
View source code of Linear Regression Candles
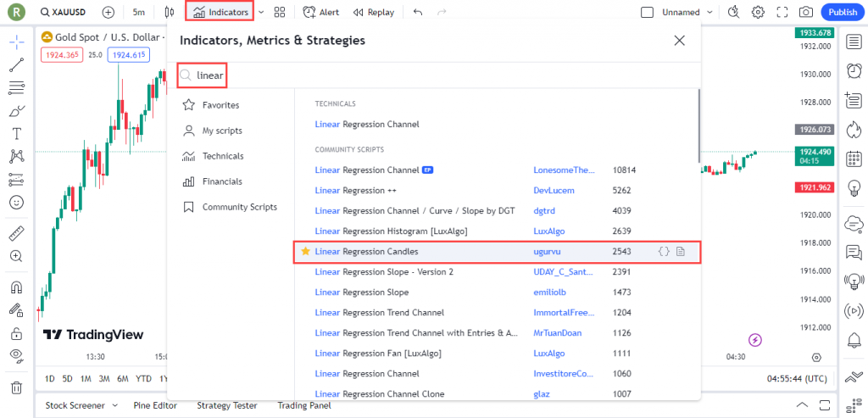point(664,251)
